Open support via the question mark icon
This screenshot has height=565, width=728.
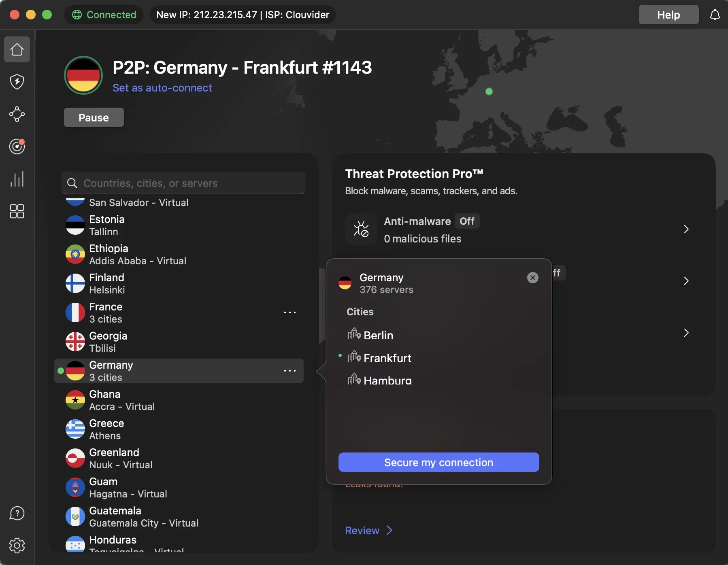(17, 513)
